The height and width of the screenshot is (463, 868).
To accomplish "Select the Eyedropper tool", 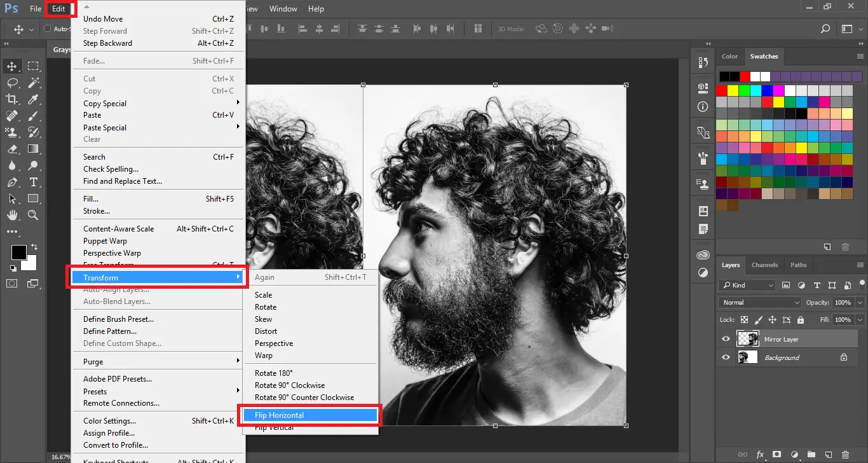I will [33, 99].
